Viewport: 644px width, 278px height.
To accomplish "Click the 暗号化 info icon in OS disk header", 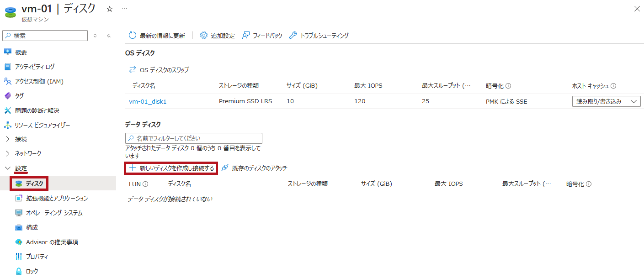I will (x=508, y=86).
